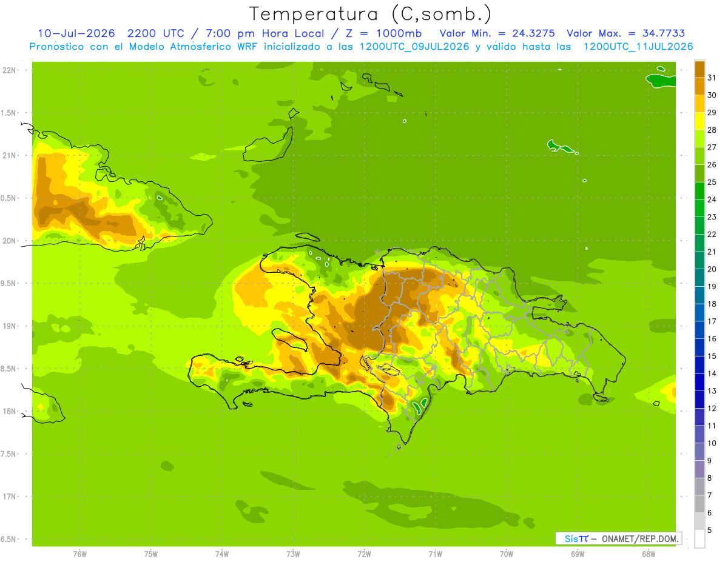Click legend value "13" on color scale

pos(712,391)
